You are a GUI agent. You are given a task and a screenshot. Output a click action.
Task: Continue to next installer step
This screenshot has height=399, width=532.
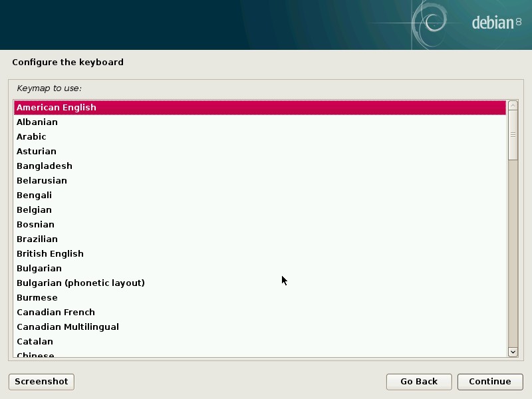pos(490,382)
